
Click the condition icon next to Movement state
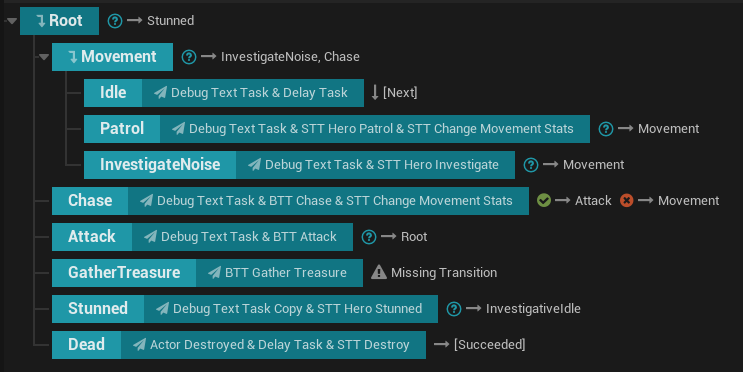pos(189,57)
